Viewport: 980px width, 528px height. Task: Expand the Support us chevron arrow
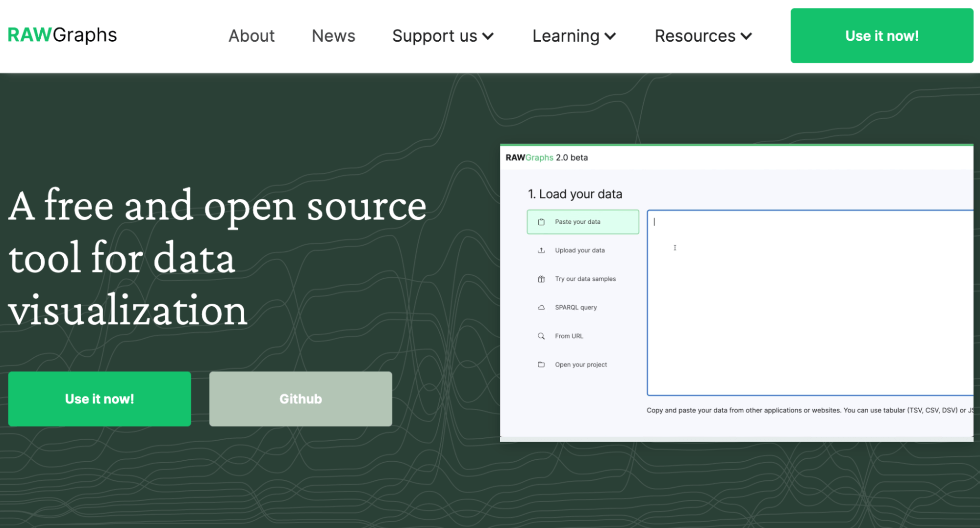[x=488, y=36]
